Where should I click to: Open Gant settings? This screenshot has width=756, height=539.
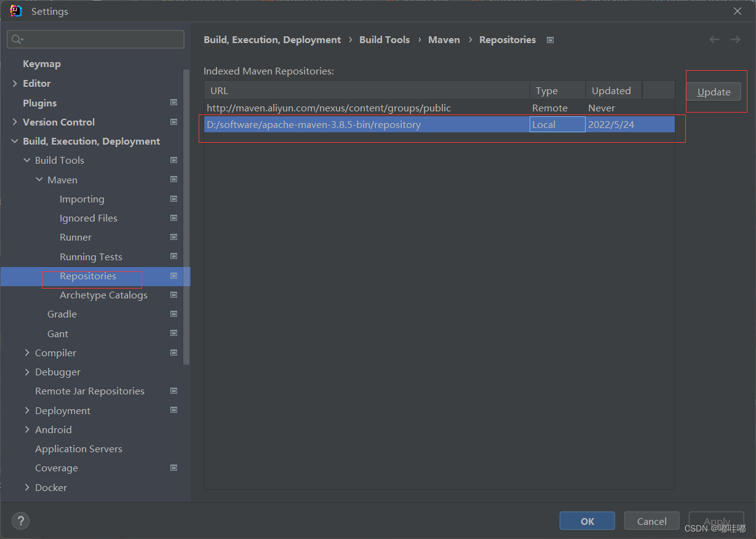pyautogui.click(x=58, y=333)
